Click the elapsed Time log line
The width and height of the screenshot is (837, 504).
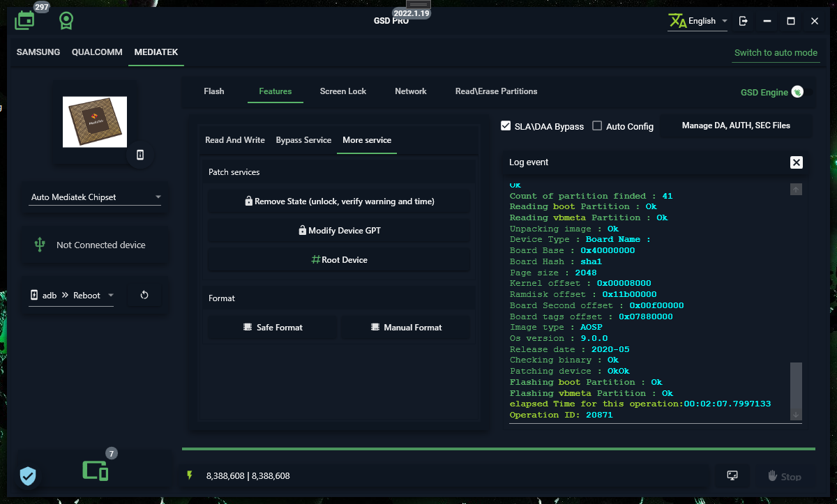640,404
